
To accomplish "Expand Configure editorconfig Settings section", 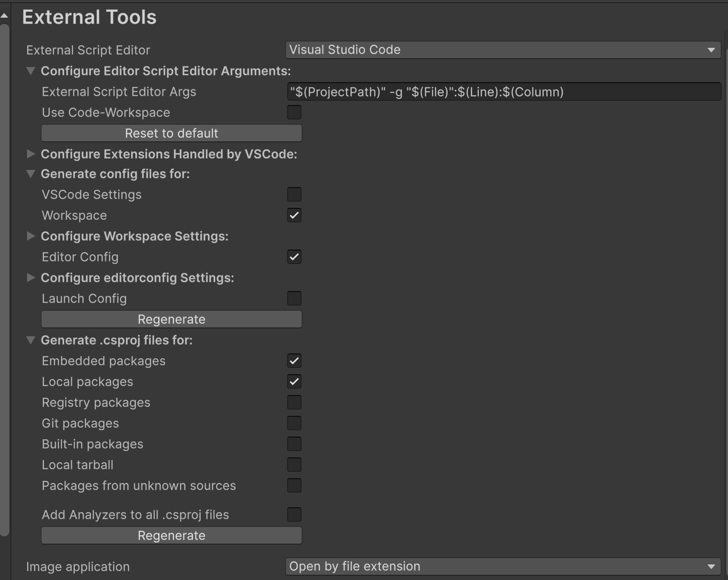I will click(x=31, y=278).
